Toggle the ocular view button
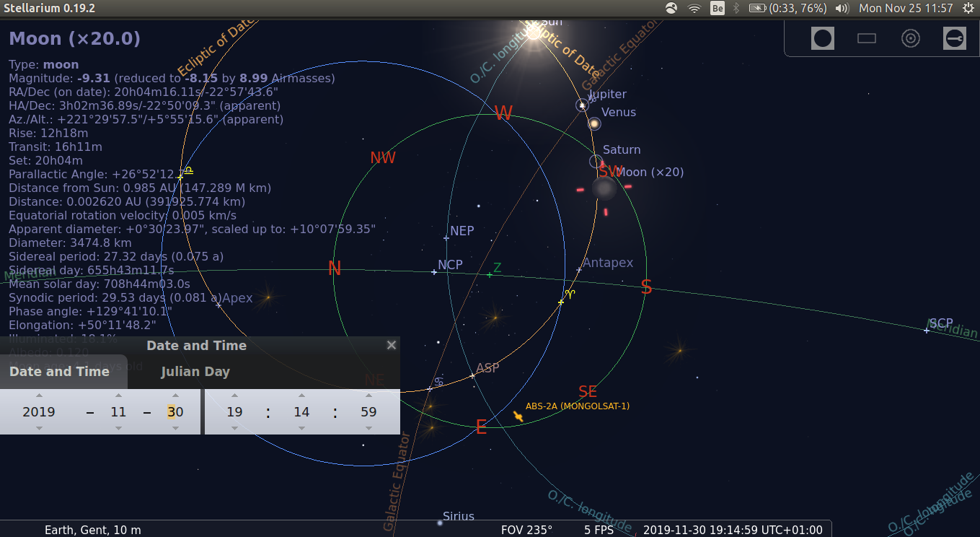The image size is (980, 537). point(823,38)
